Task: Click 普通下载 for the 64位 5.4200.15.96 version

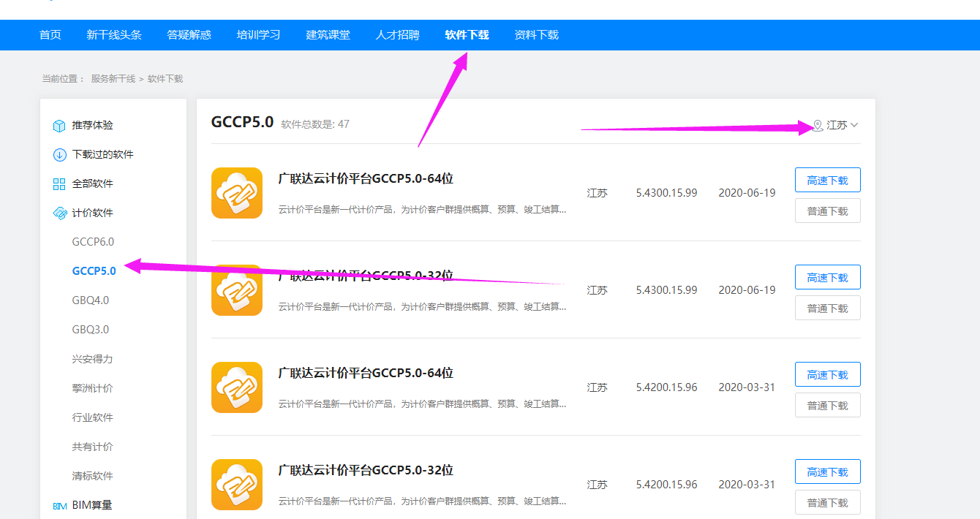Action: point(828,405)
